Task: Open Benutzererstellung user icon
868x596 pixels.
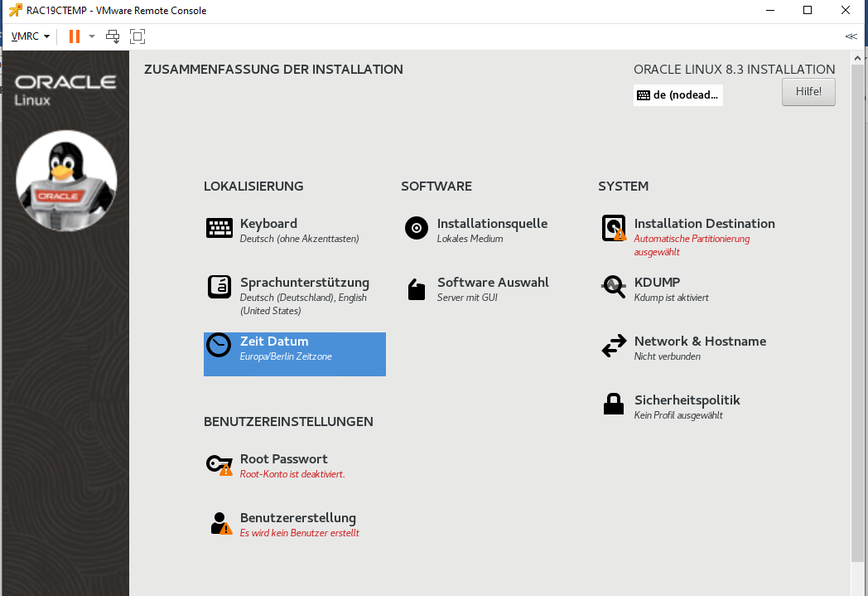Action: (219, 523)
